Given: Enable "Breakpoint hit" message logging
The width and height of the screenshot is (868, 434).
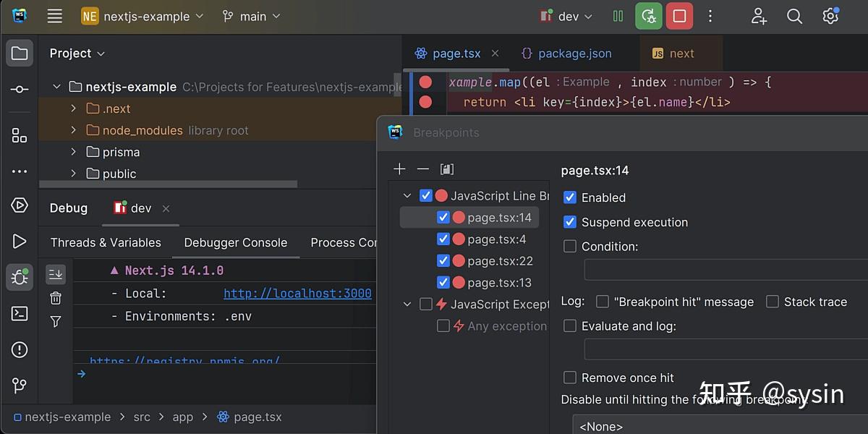Looking at the screenshot, I should point(602,302).
